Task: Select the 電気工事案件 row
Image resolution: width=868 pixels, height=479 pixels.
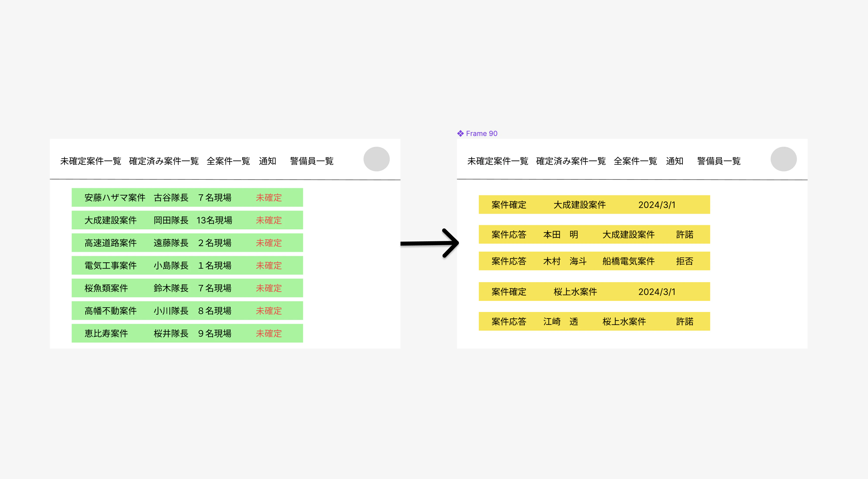Action: 187,265
